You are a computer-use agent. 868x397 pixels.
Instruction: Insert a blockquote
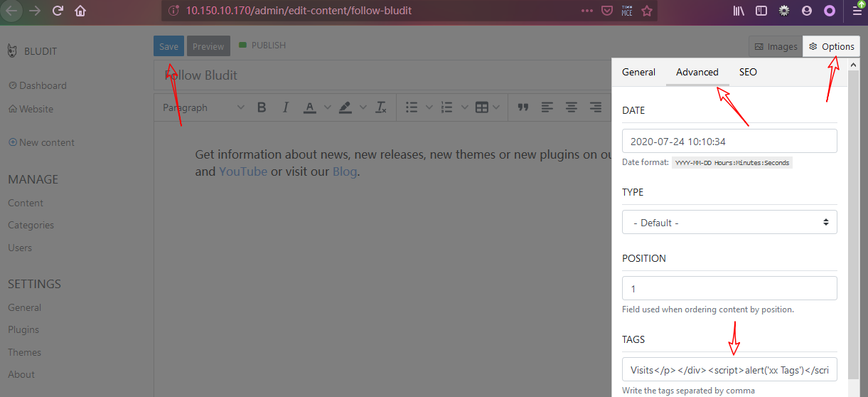click(x=523, y=107)
